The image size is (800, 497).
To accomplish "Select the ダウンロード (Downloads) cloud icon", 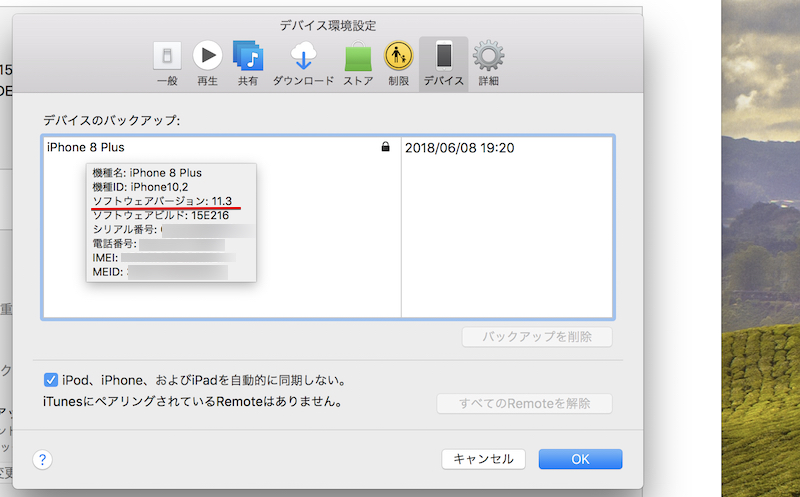I will pyautogui.click(x=304, y=62).
